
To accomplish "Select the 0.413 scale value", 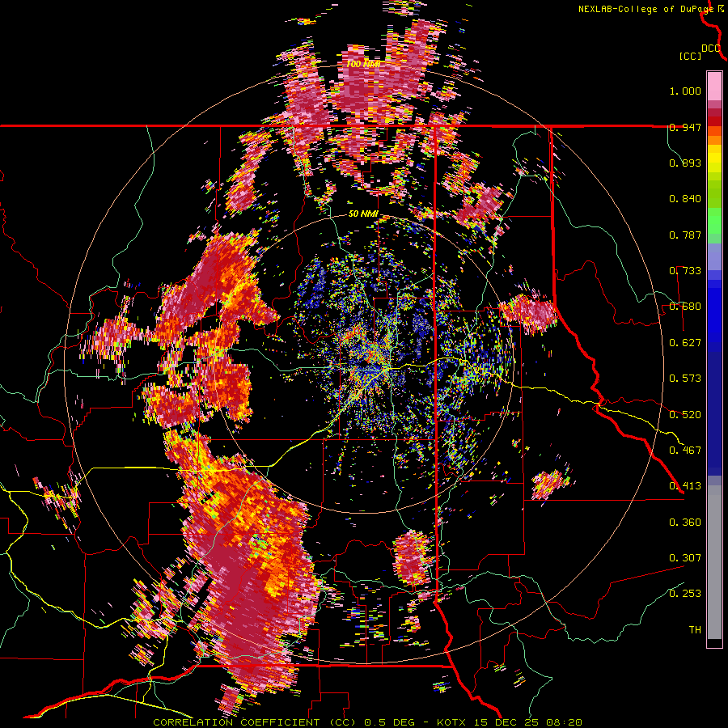I will coord(685,486).
